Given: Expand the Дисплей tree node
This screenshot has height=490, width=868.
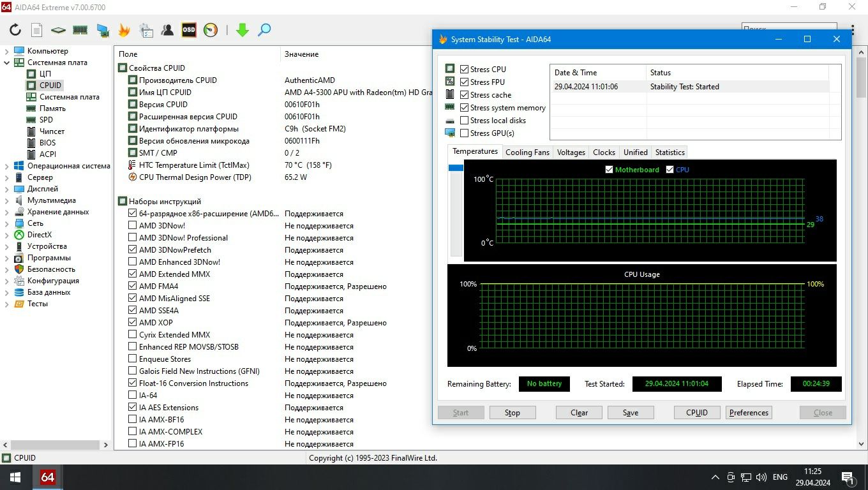Looking at the screenshot, I should pos(7,189).
